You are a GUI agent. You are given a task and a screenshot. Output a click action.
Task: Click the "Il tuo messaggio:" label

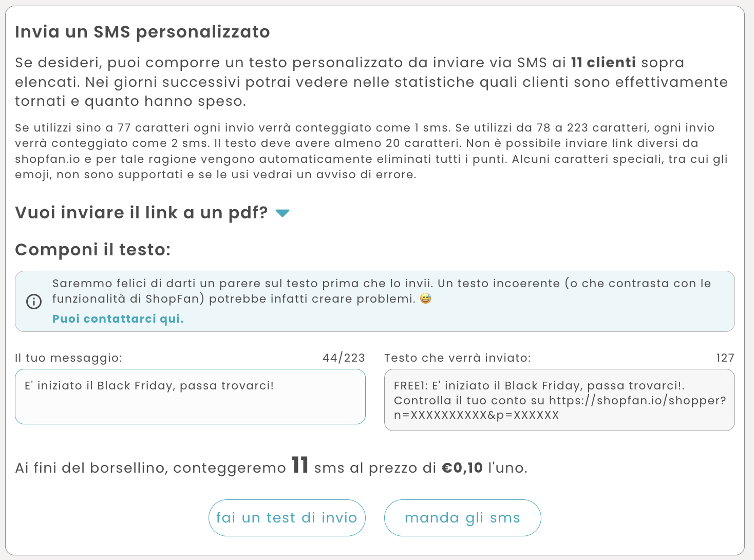68,358
